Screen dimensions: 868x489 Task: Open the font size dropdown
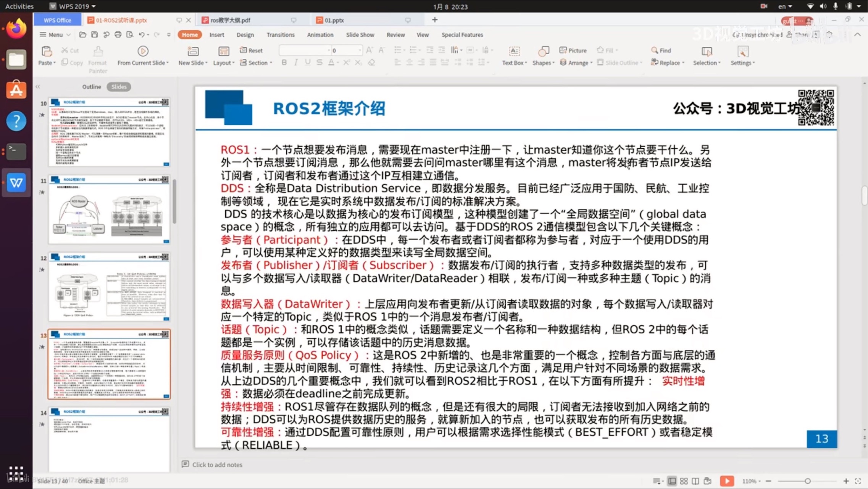[359, 50]
